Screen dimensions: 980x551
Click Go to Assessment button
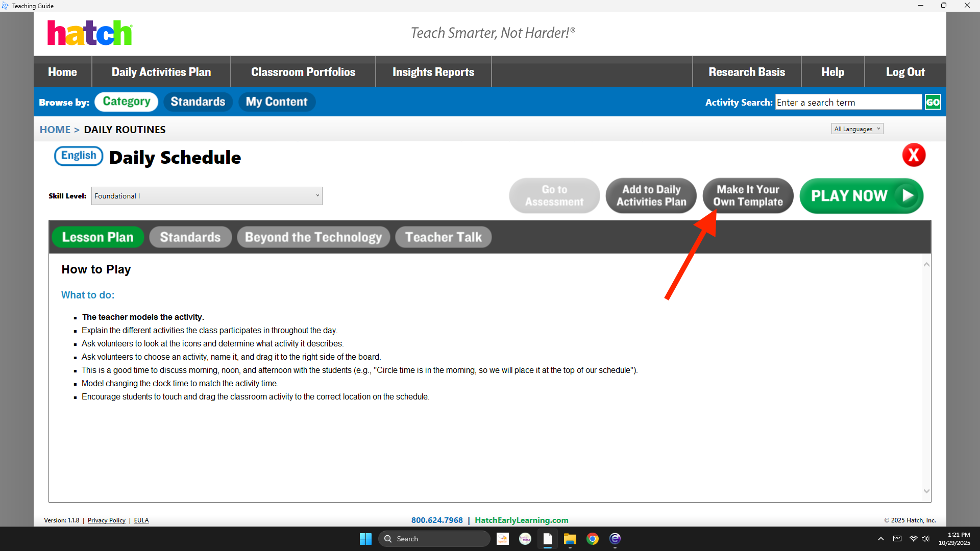pos(554,196)
